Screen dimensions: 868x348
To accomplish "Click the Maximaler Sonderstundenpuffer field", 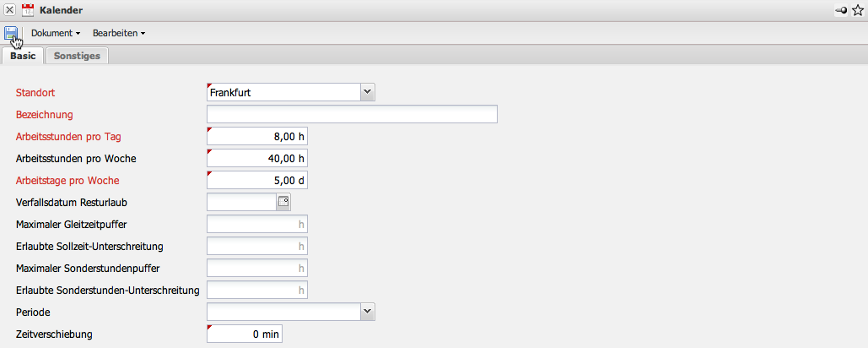I will [257, 268].
